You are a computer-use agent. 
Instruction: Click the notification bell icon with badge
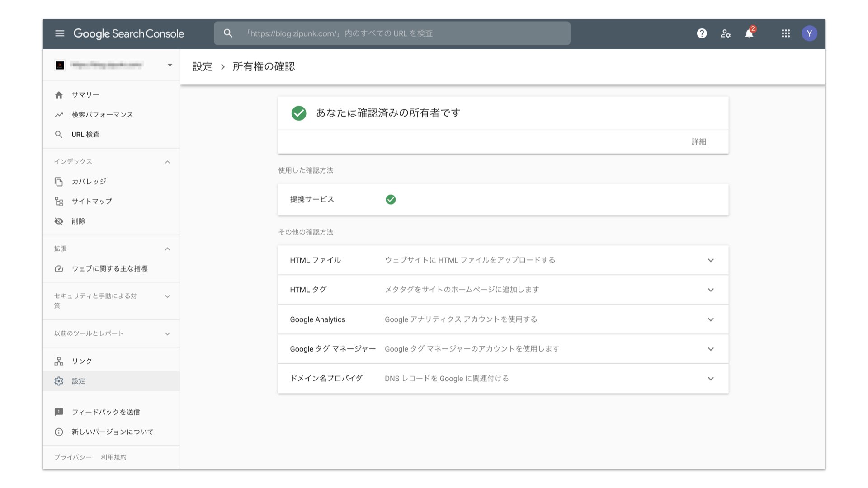coord(750,33)
